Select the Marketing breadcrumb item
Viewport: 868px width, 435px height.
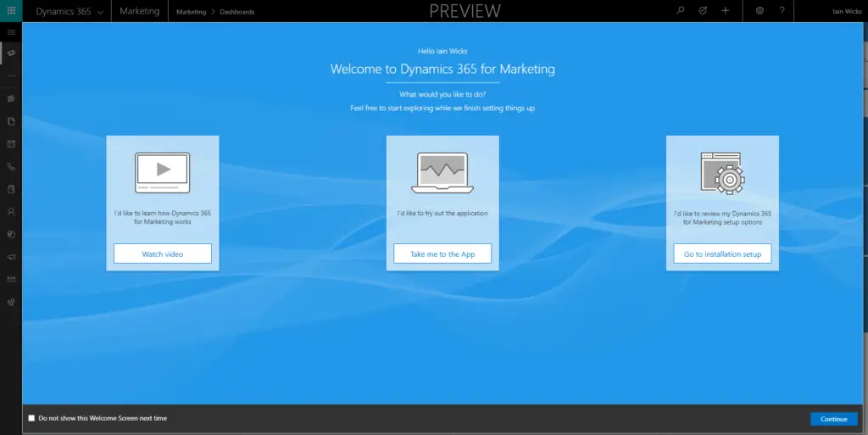(191, 12)
